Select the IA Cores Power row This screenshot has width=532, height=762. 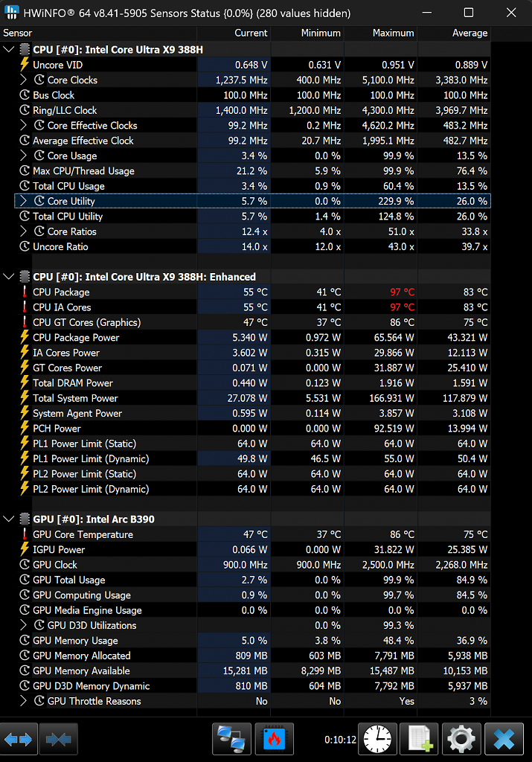point(253,353)
